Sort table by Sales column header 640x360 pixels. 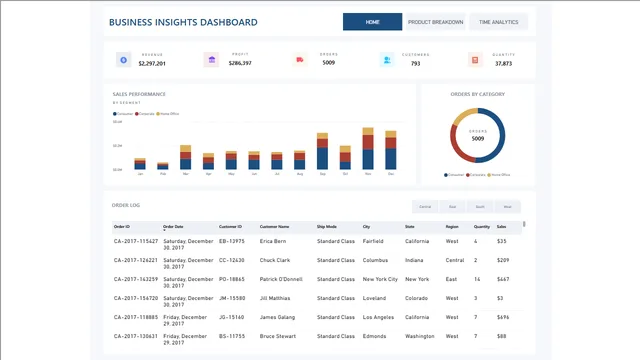point(501,227)
